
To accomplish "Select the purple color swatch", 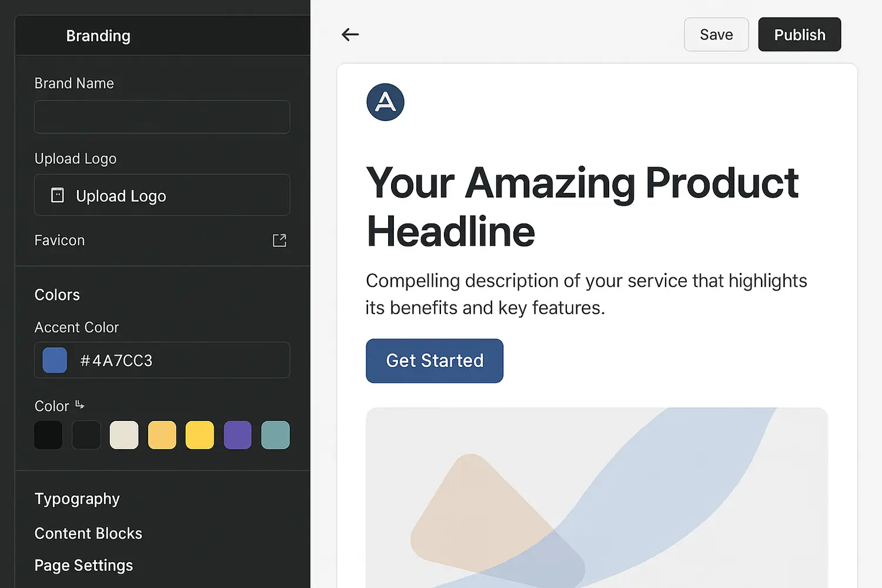I will point(238,435).
